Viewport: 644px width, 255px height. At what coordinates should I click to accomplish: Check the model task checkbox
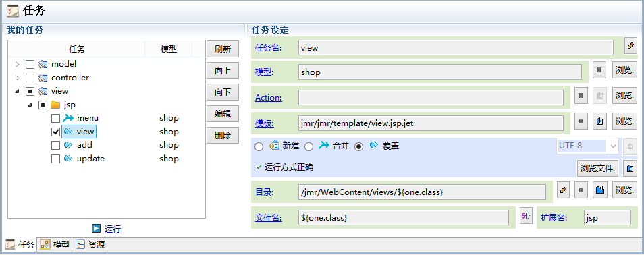pos(30,65)
